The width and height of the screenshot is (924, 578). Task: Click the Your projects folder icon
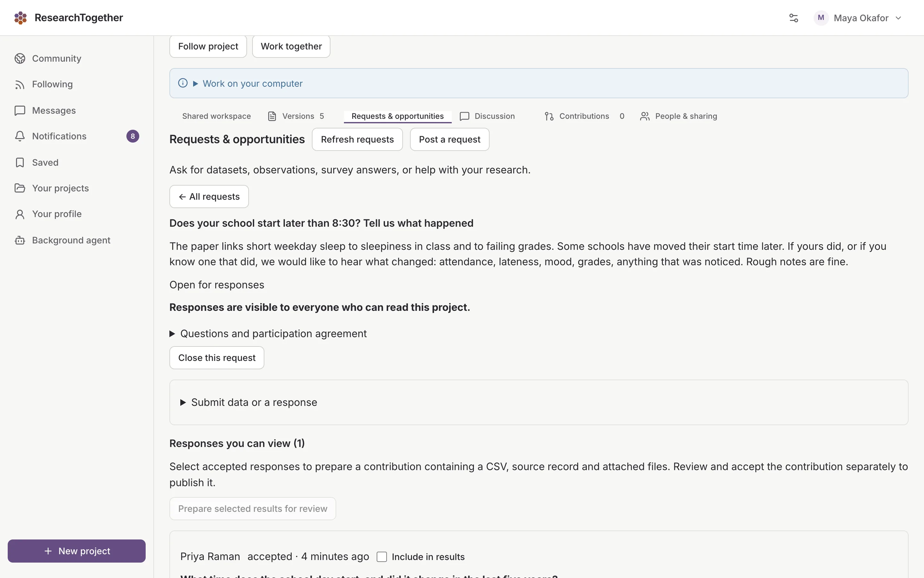20,188
